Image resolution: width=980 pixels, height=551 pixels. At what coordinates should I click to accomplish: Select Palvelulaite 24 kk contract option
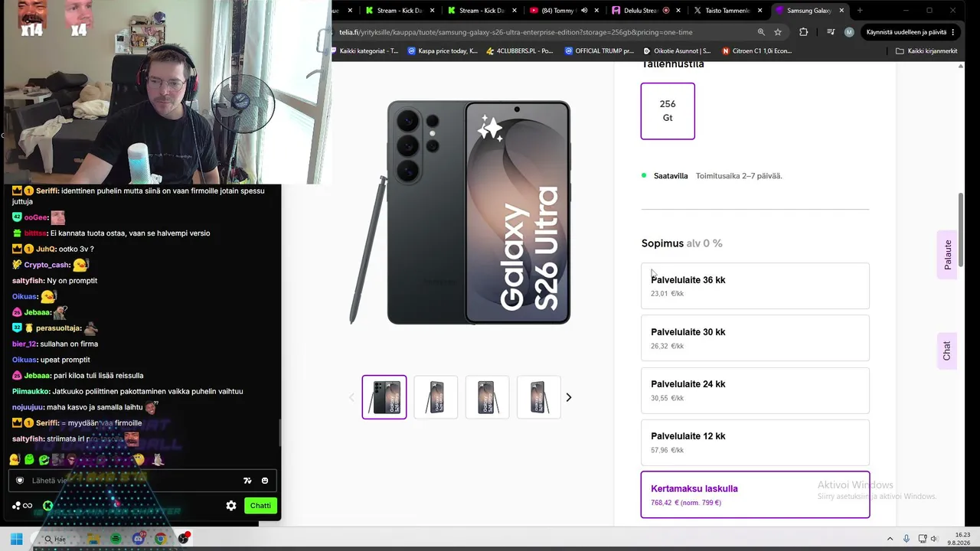point(755,390)
